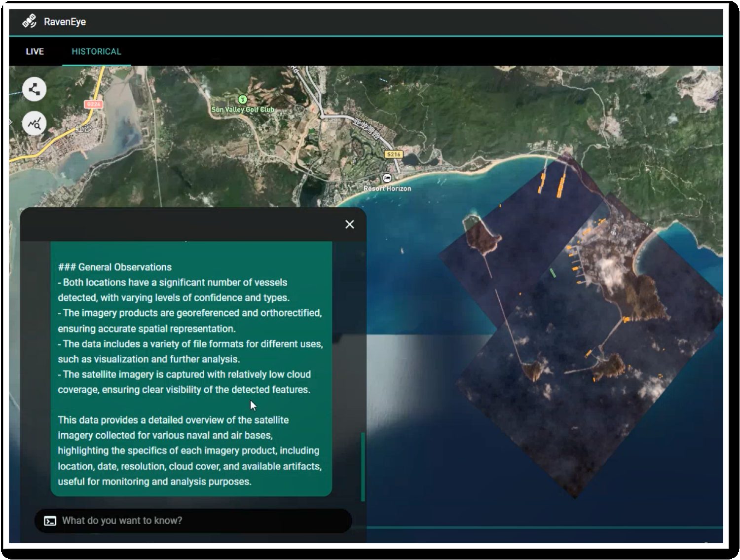Select the Resort Horizon hotel marker icon
Viewport: 740px width, 560px height.
[387, 178]
